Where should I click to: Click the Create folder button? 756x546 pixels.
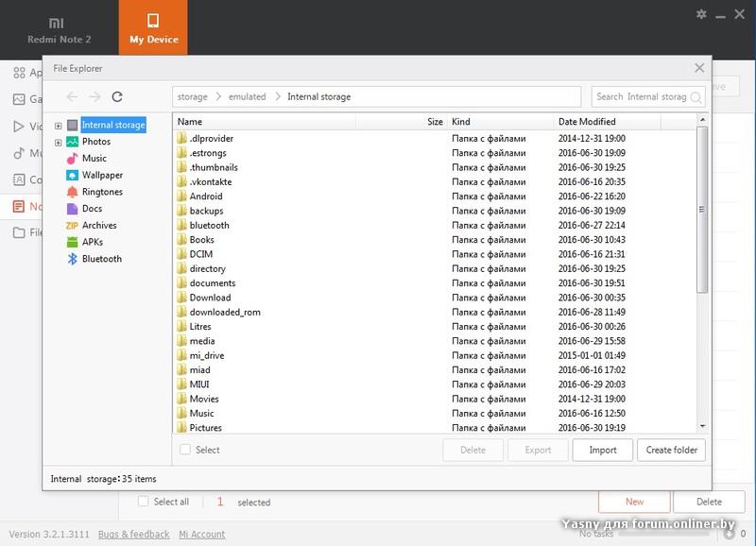pyautogui.click(x=671, y=451)
